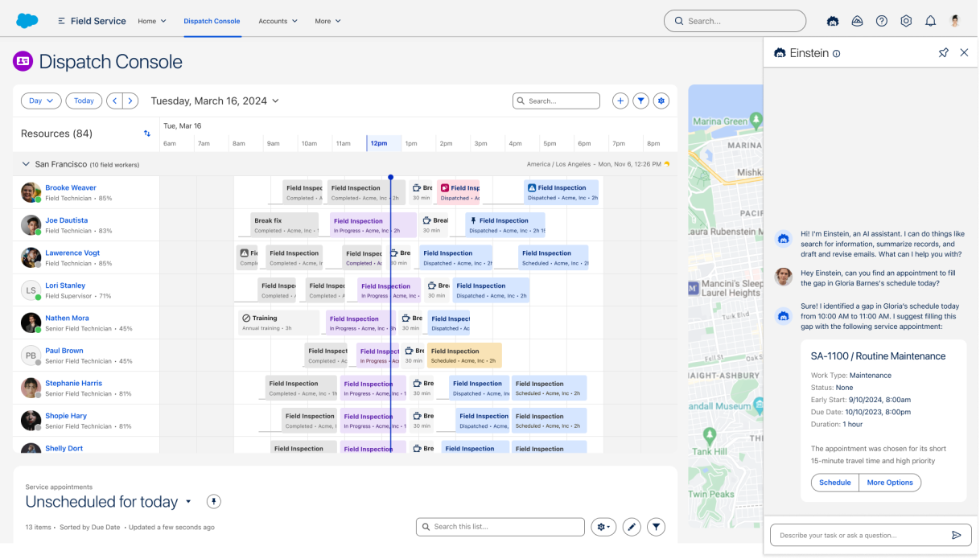The height and width of the screenshot is (559, 980).
Task: Open the filter icon on the unscheduled list
Action: click(x=656, y=526)
